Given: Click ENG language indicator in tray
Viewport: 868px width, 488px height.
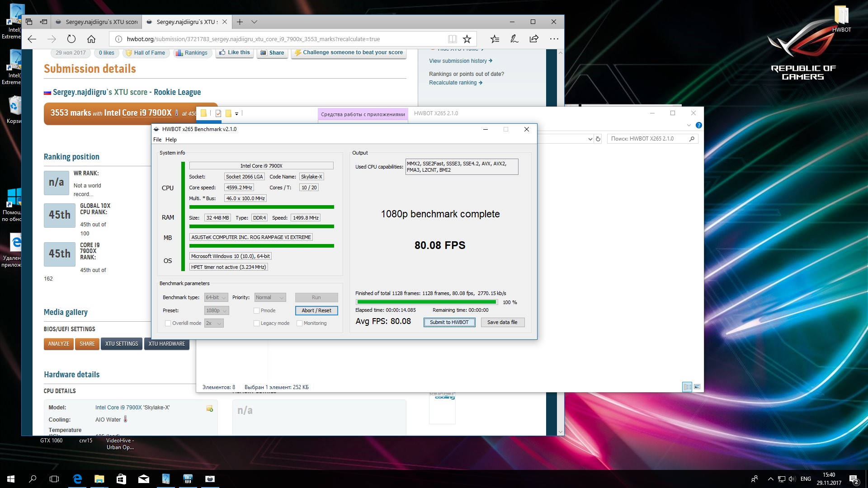Looking at the screenshot, I should click(806, 479).
